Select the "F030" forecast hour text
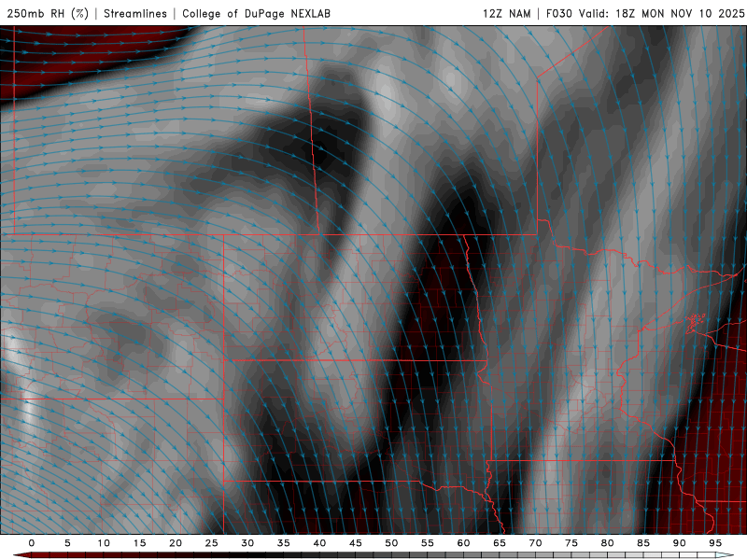Image resolution: width=747 pixels, height=560 pixels. tap(558, 13)
